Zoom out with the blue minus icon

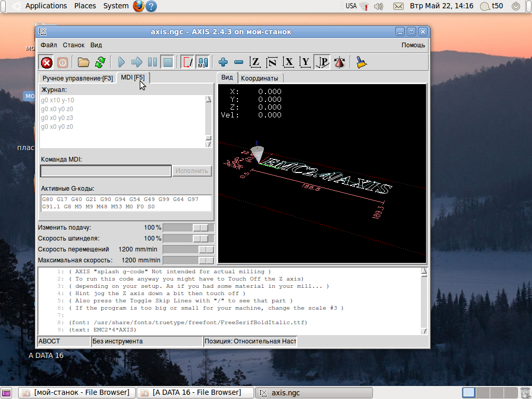tap(238, 63)
